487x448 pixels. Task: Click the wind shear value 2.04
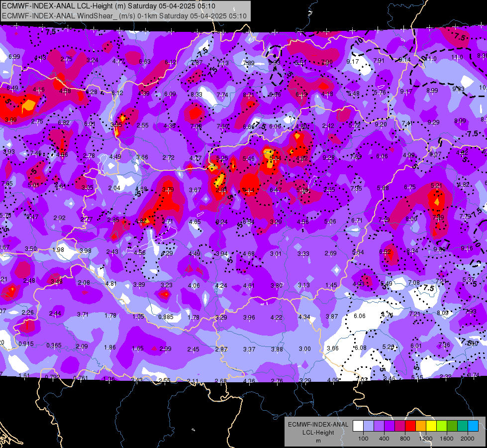point(114,188)
